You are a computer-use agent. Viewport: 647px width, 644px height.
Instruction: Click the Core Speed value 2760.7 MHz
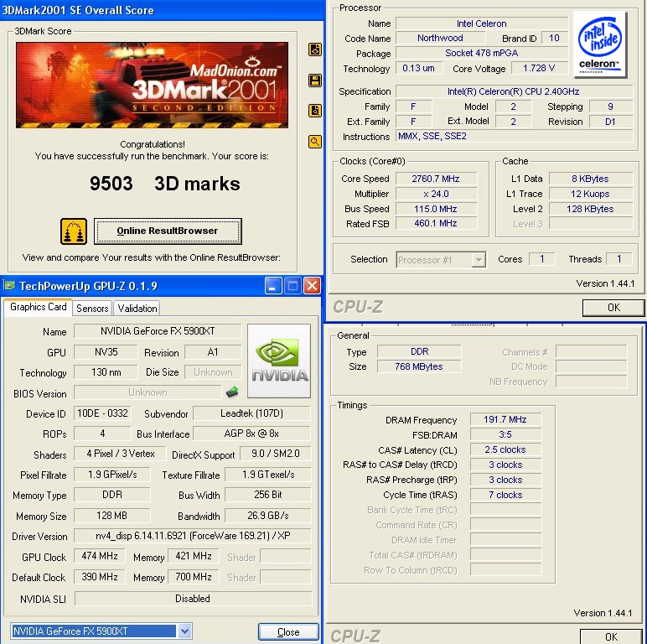[436, 179]
